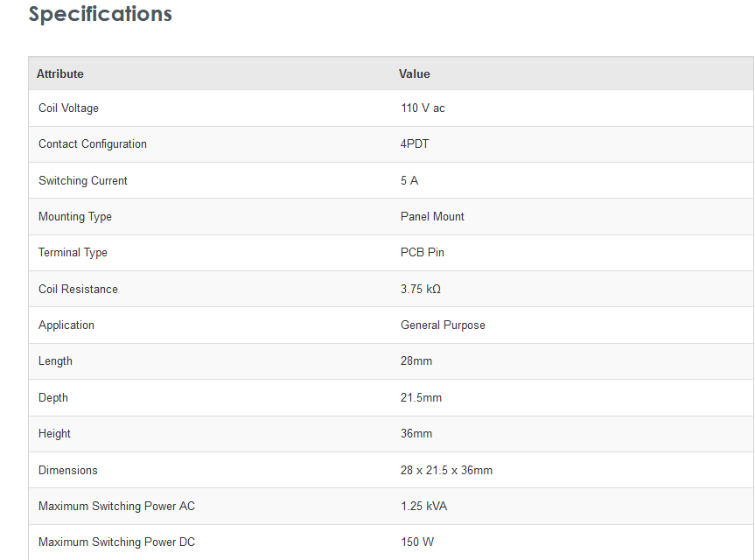
Task: Click the Switching Current label
Action: 83,181
